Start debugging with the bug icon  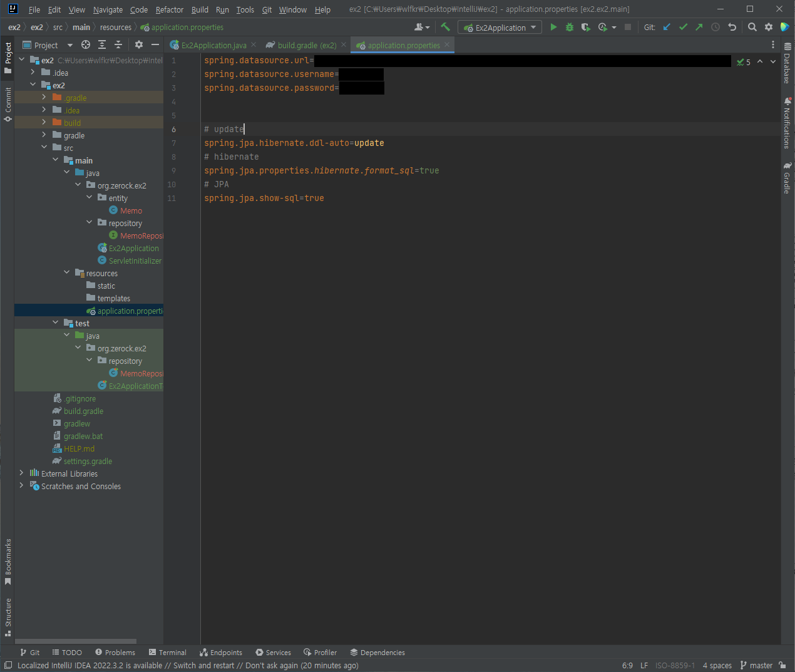(x=570, y=27)
